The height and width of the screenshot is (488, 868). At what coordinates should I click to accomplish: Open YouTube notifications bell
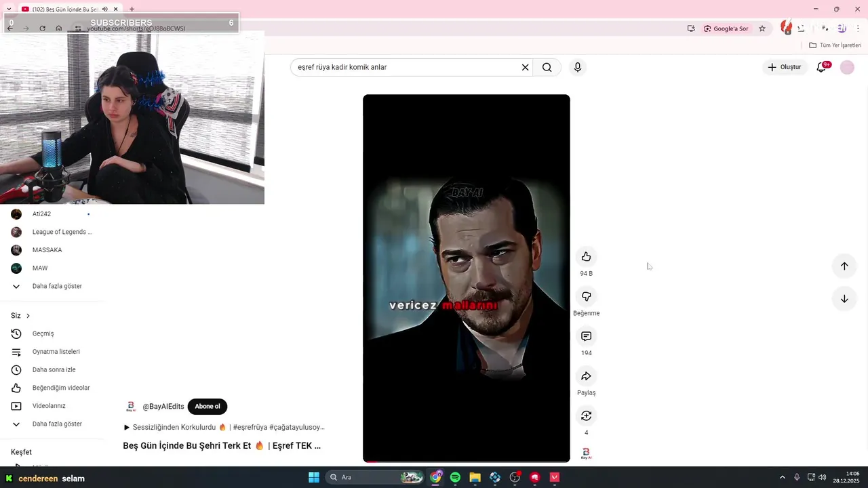pos(821,67)
